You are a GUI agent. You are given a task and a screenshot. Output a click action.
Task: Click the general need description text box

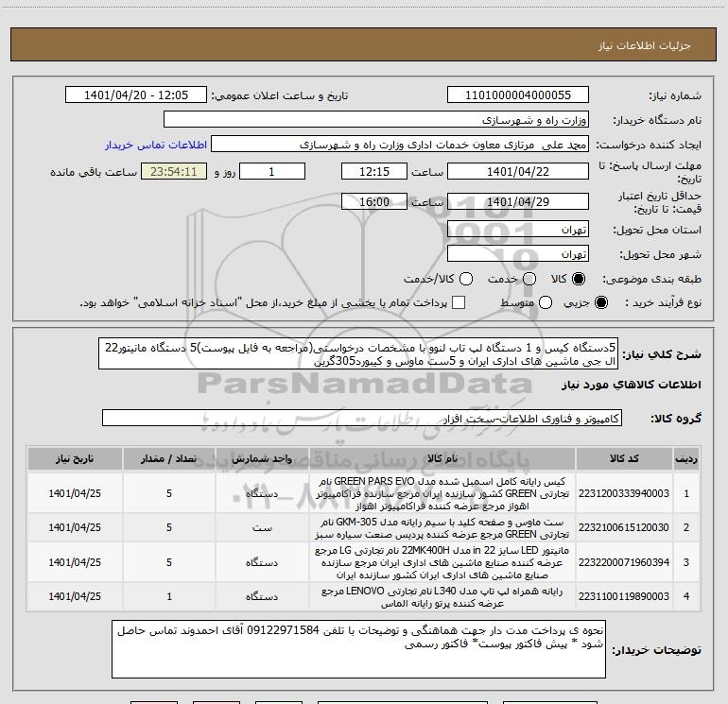pyautogui.click(x=358, y=354)
